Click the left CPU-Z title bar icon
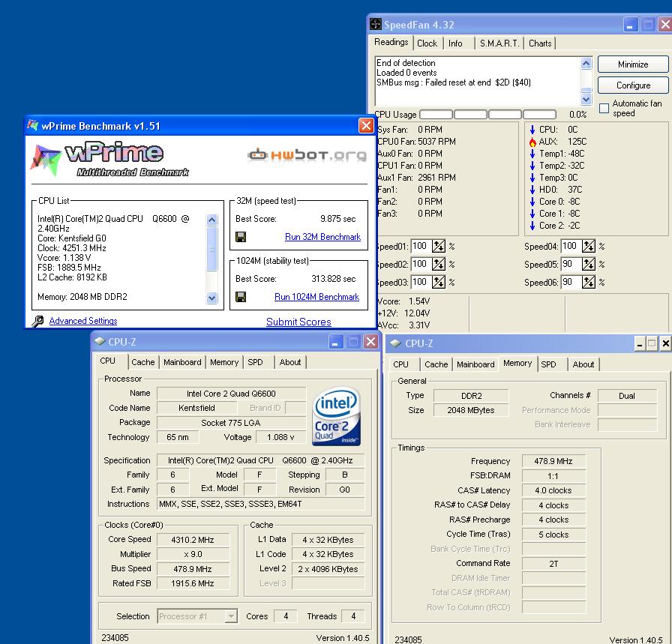 (x=100, y=342)
